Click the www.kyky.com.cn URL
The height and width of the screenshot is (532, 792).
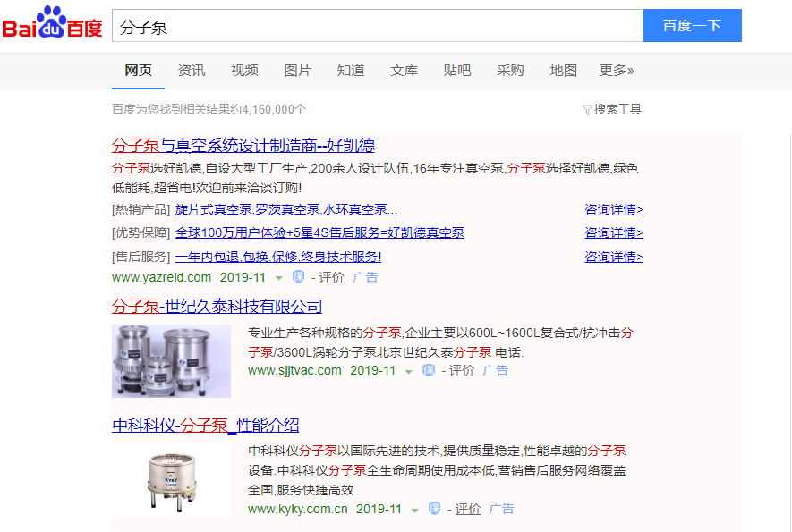[297, 509]
